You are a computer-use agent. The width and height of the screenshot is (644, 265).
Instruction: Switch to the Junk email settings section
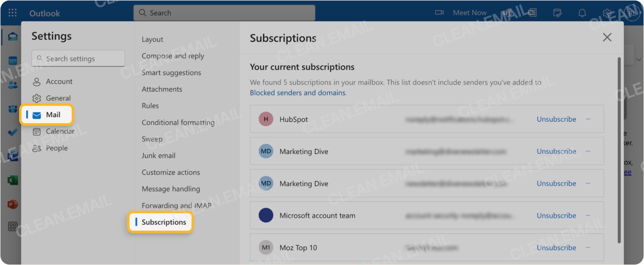(x=158, y=155)
